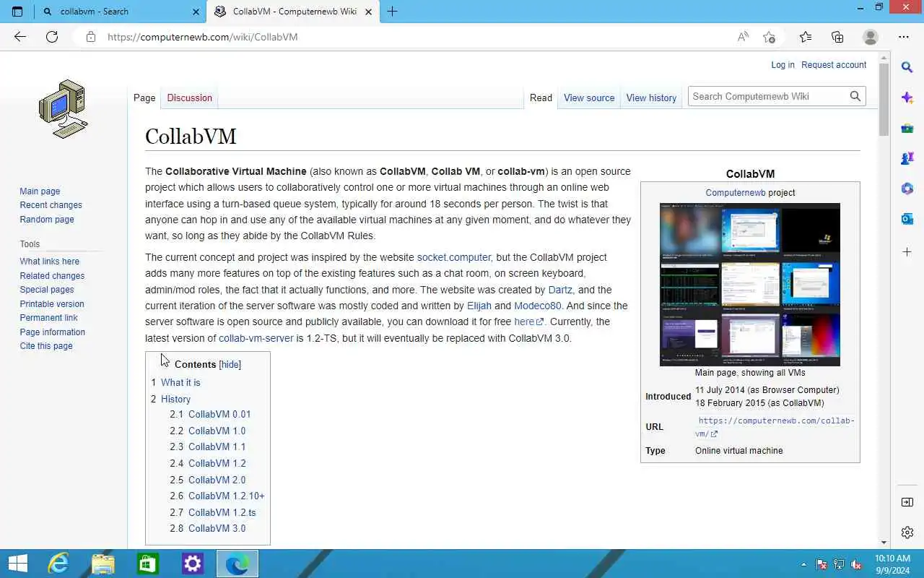Close the collabvm Search tab

click(x=196, y=12)
